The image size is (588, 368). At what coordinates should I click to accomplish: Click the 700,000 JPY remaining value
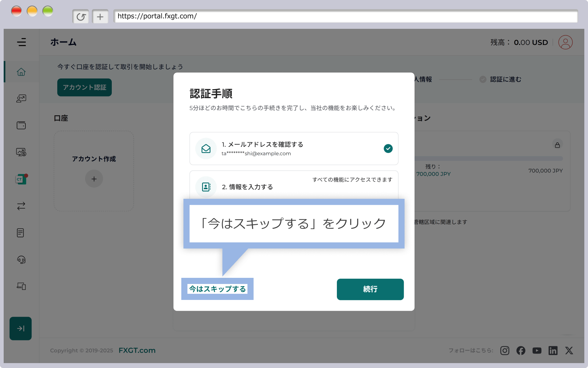tap(433, 174)
